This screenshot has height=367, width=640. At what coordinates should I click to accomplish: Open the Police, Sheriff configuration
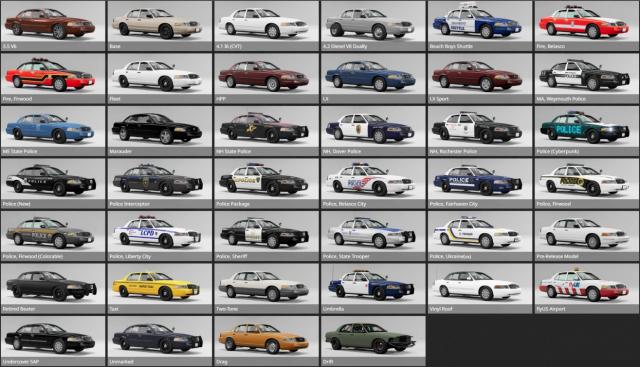pyautogui.click(x=266, y=236)
